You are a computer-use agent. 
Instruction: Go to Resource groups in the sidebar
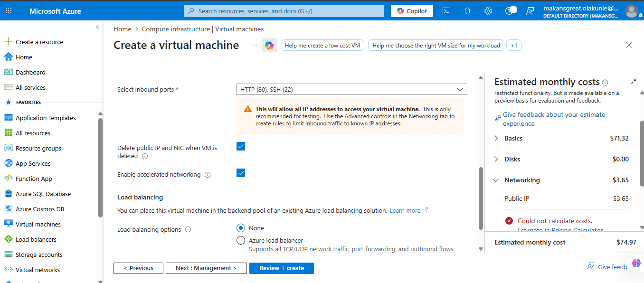pos(38,148)
